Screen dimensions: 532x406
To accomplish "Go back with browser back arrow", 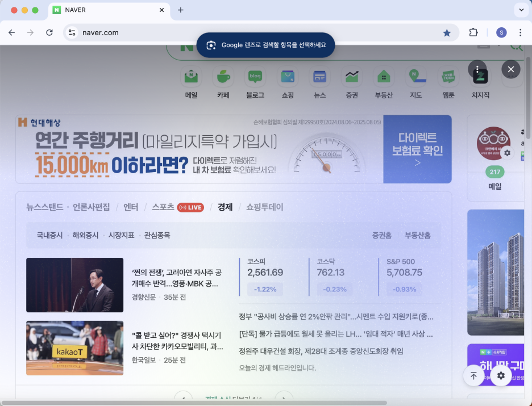I will pos(12,32).
